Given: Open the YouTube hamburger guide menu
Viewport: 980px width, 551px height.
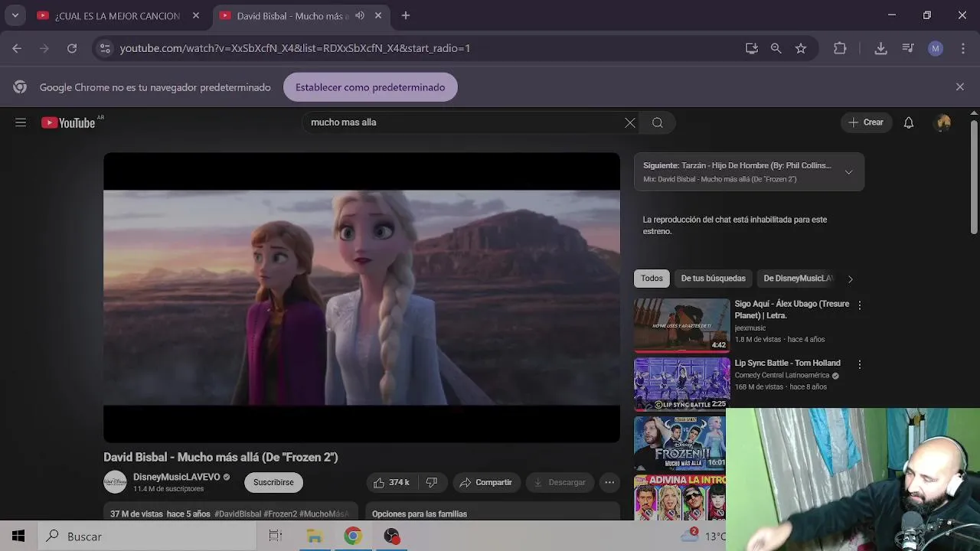Looking at the screenshot, I should (x=21, y=122).
